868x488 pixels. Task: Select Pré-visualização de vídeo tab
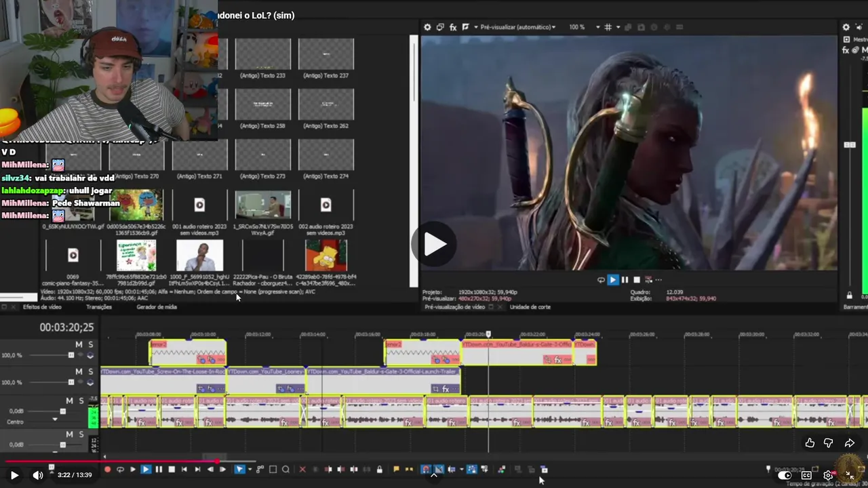point(454,307)
